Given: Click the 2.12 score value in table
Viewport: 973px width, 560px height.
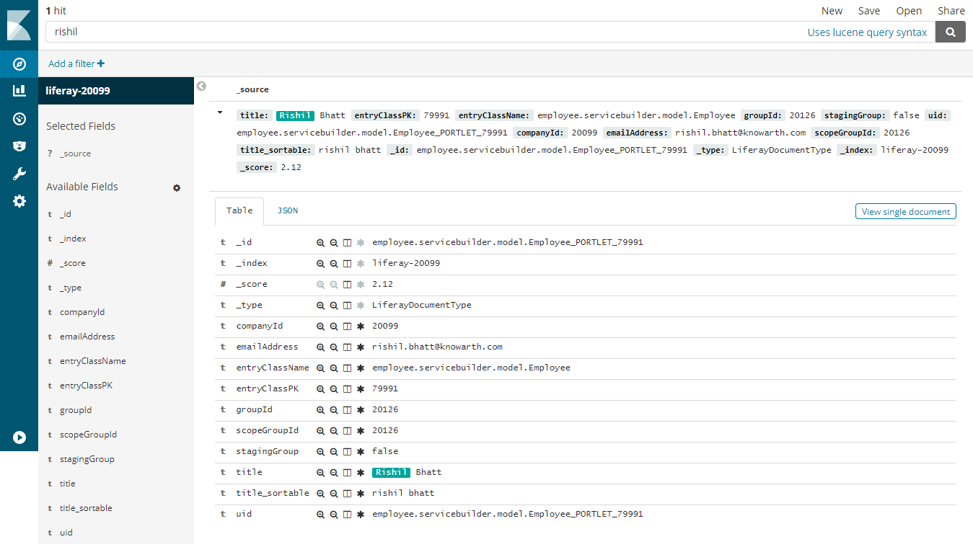Looking at the screenshot, I should (x=382, y=285).
